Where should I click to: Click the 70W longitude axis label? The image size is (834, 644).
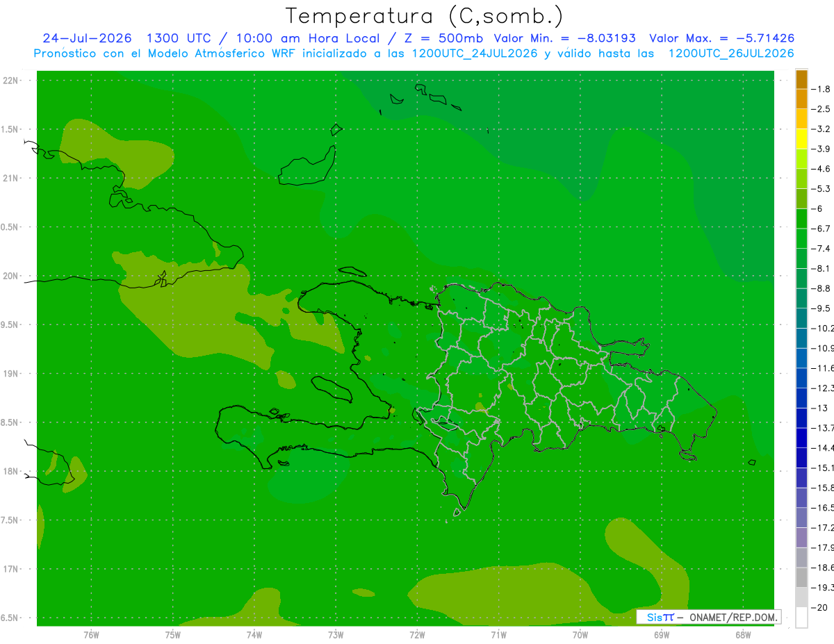580,634
